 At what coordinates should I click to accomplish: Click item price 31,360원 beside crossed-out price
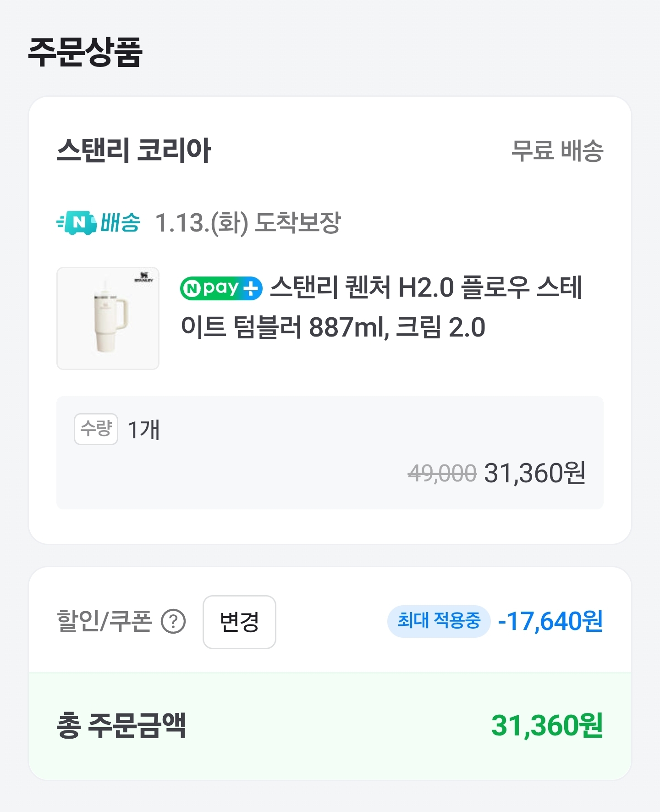pos(534,473)
